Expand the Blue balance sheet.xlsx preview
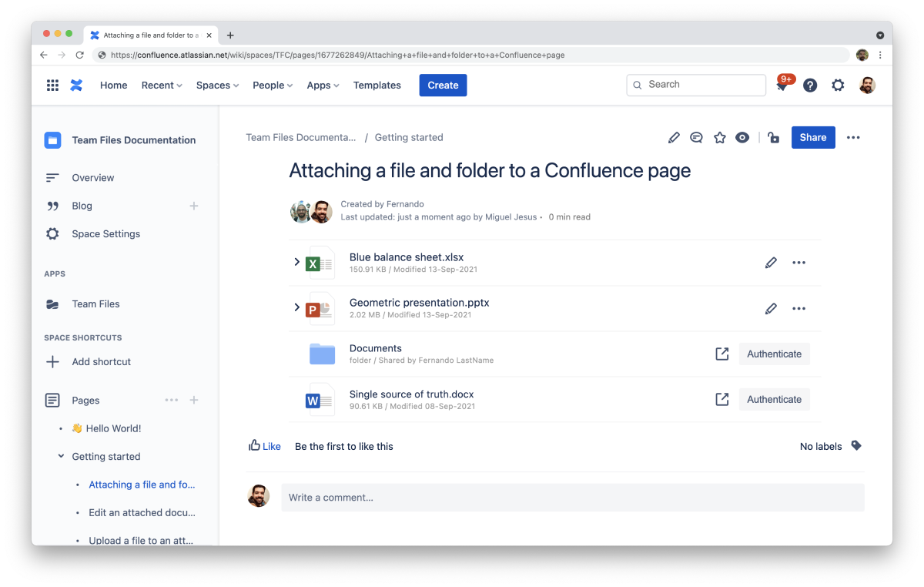 pyautogui.click(x=296, y=263)
